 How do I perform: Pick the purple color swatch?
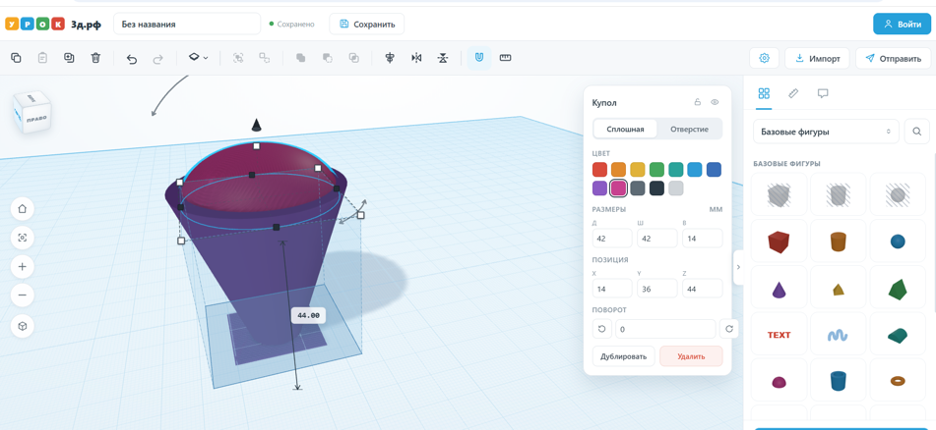click(x=599, y=188)
